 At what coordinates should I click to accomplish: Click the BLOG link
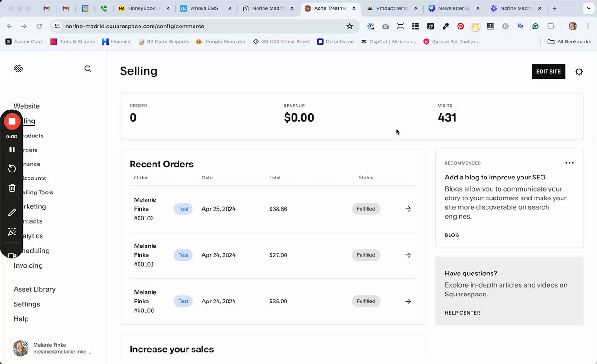pyautogui.click(x=452, y=235)
